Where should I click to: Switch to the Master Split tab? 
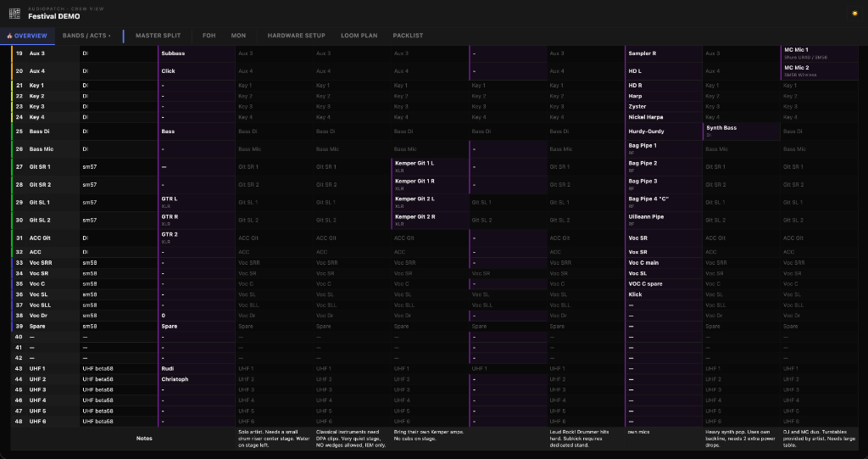[159, 36]
